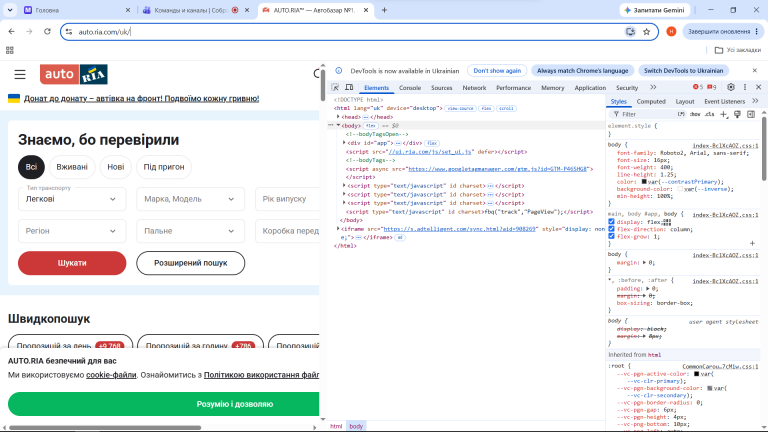Switch to the Computed styles tab
The width and height of the screenshot is (768, 432).
pos(651,101)
